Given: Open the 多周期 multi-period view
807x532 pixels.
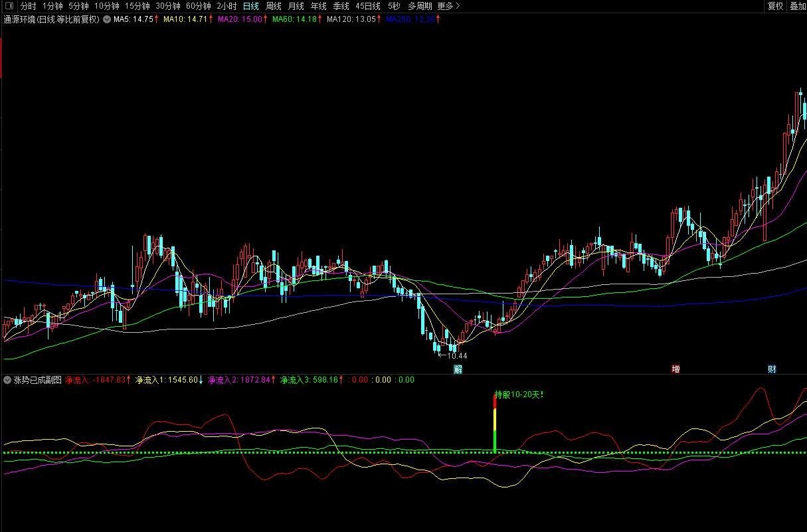Looking at the screenshot, I should pyautogui.click(x=420, y=6).
